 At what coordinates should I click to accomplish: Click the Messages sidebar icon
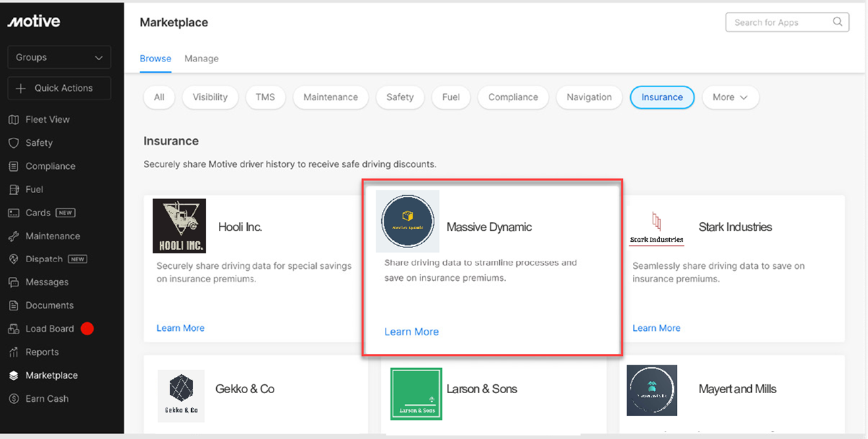point(14,282)
